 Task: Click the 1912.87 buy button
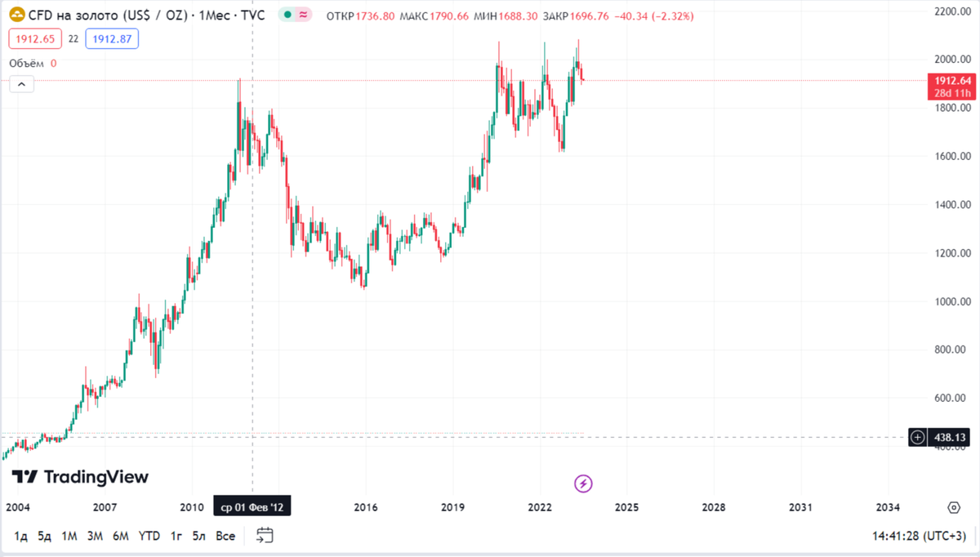pyautogui.click(x=112, y=38)
